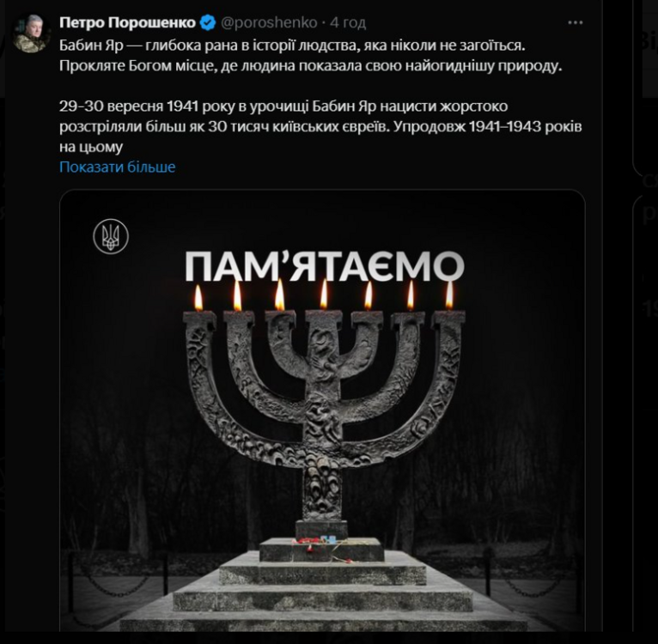
Task: Open Poroshenko's profile avatar picture
Action: tap(31, 34)
